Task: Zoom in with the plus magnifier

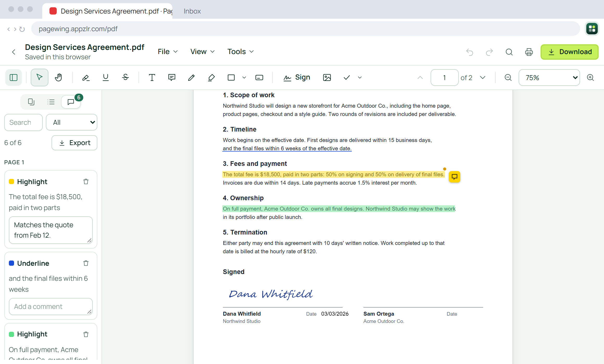Action: click(x=590, y=77)
